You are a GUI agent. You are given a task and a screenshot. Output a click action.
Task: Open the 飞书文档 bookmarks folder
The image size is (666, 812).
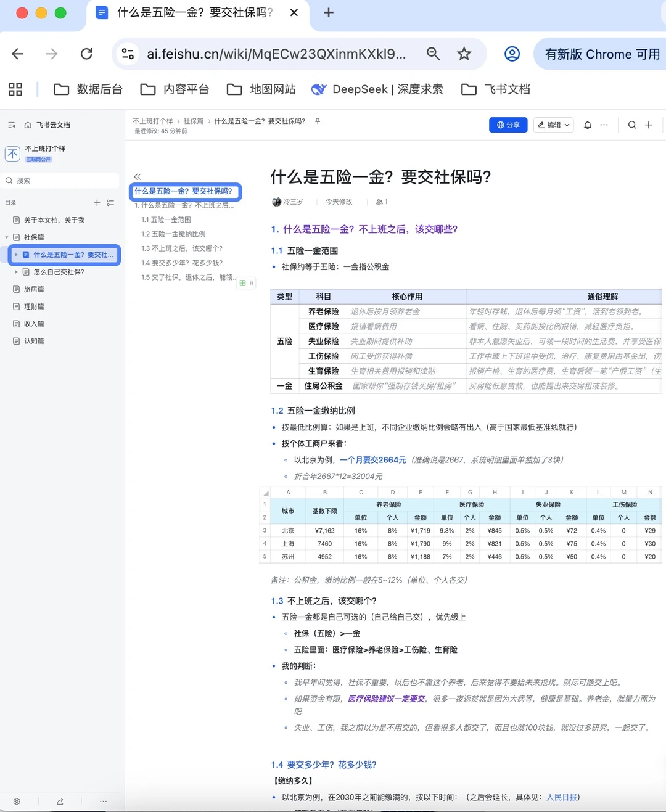pos(495,89)
